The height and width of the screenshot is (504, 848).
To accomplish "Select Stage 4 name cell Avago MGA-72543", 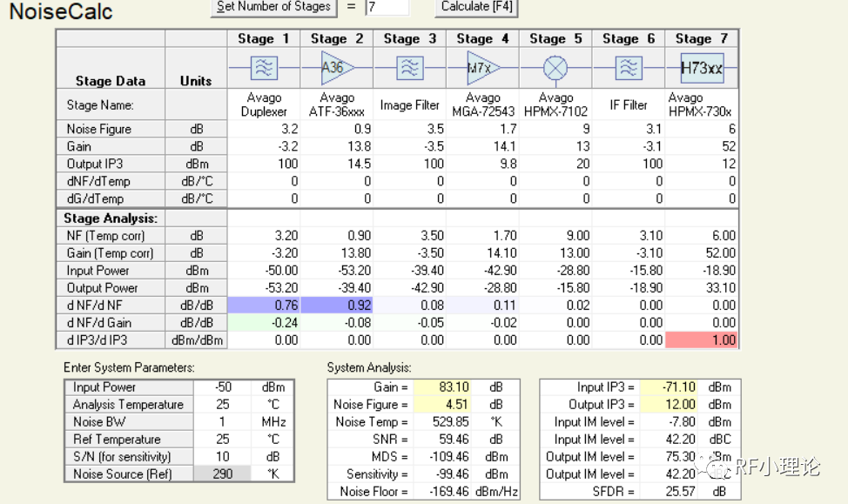I will click(x=482, y=104).
